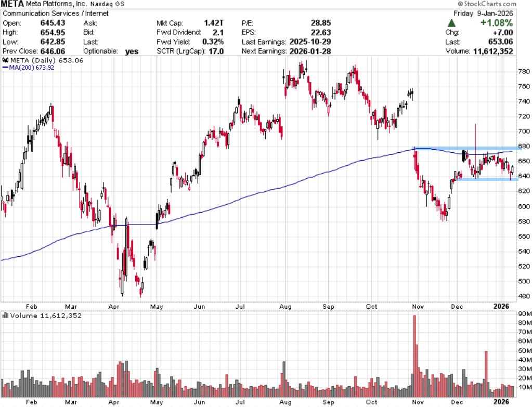
Task: Click the Prev Close value 646.06
Action: (53, 51)
